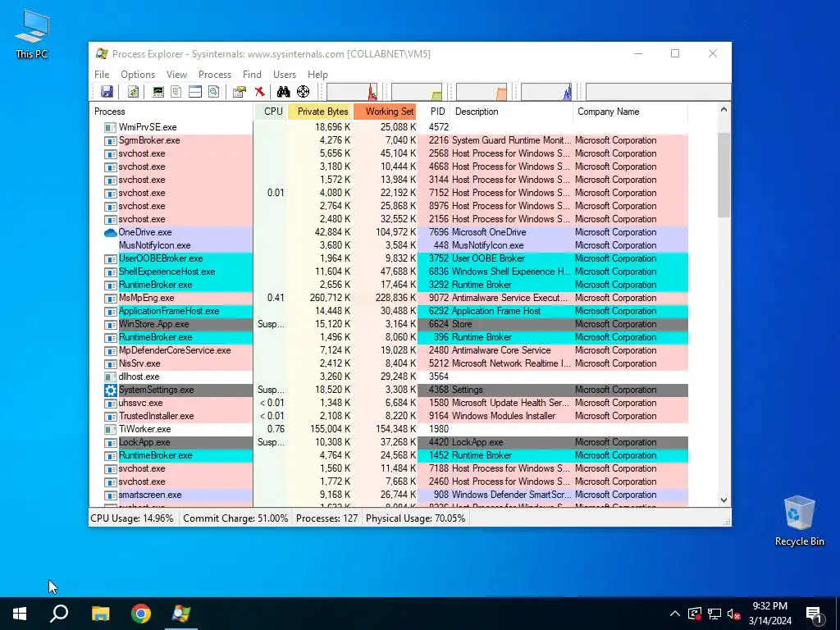Select the suspended WinStore.App.exe process
This screenshot has height=630, width=840.
(153, 324)
